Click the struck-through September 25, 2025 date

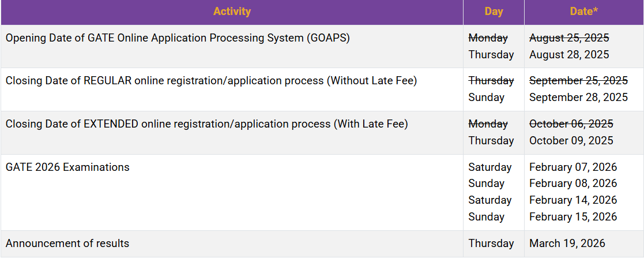pyautogui.click(x=578, y=81)
